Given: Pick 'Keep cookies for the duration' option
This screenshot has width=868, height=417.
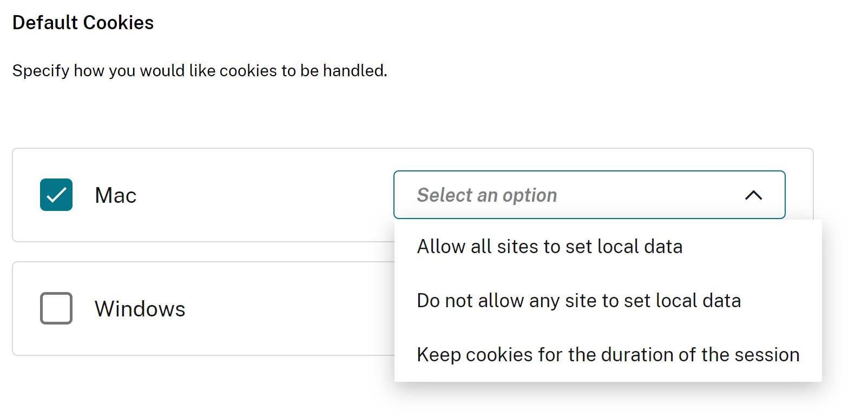Looking at the screenshot, I should (608, 355).
